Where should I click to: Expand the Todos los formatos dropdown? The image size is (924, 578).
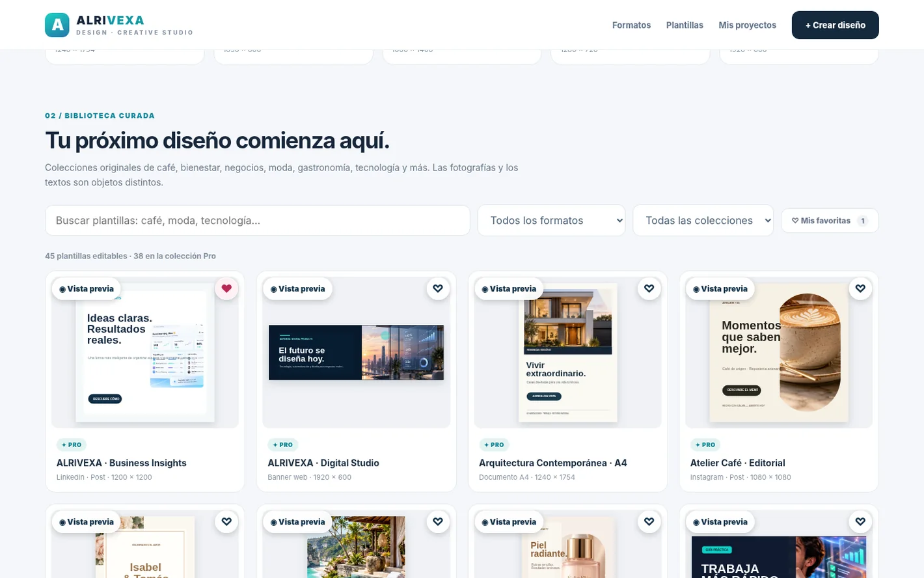pyautogui.click(x=551, y=221)
